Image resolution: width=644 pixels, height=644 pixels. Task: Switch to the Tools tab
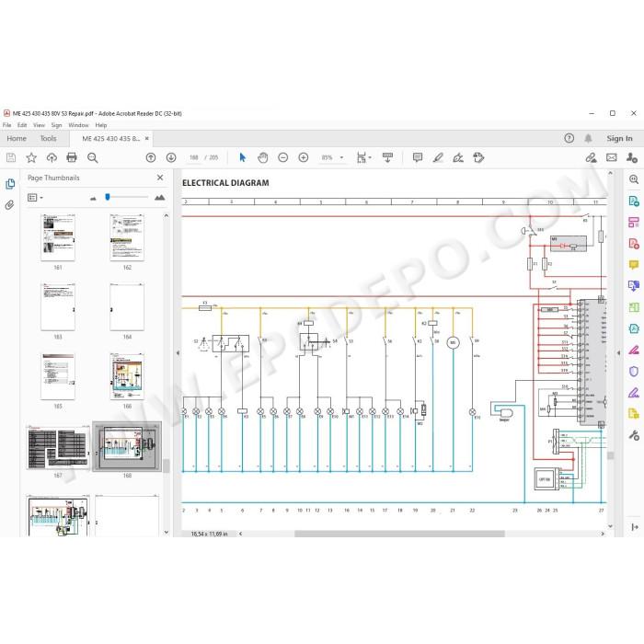(48, 138)
